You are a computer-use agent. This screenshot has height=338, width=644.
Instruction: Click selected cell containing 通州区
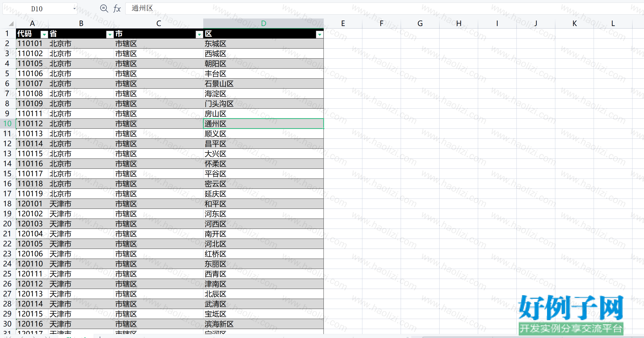pyautogui.click(x=263, y=124)
